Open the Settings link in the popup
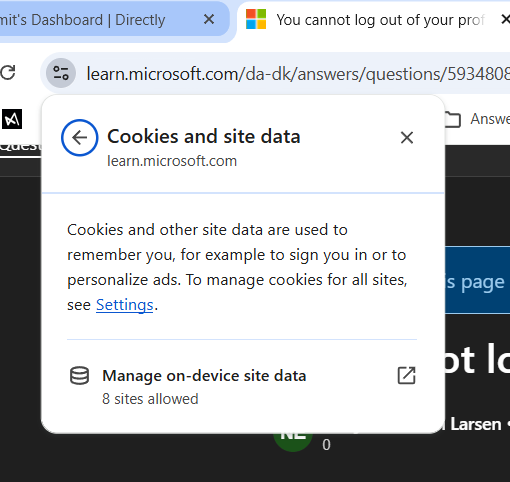510x482 pixels. [125, 305]
